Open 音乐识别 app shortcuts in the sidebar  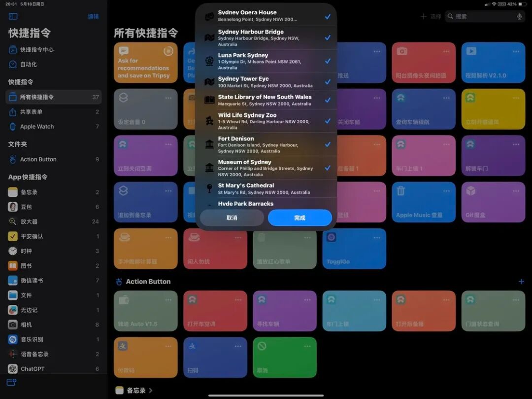click(x=54, y=339)
